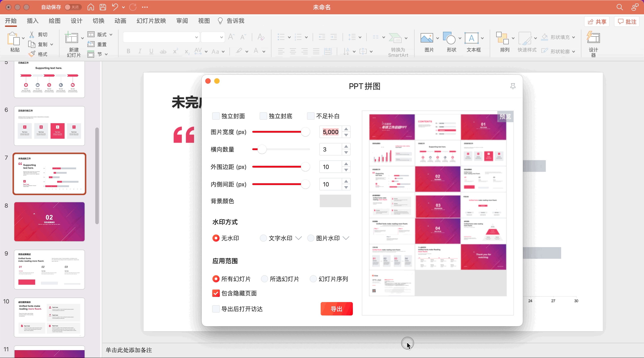The image size is (644, 358).
Task: Click the search magnifier icon
Action: (x=619, y=7)
